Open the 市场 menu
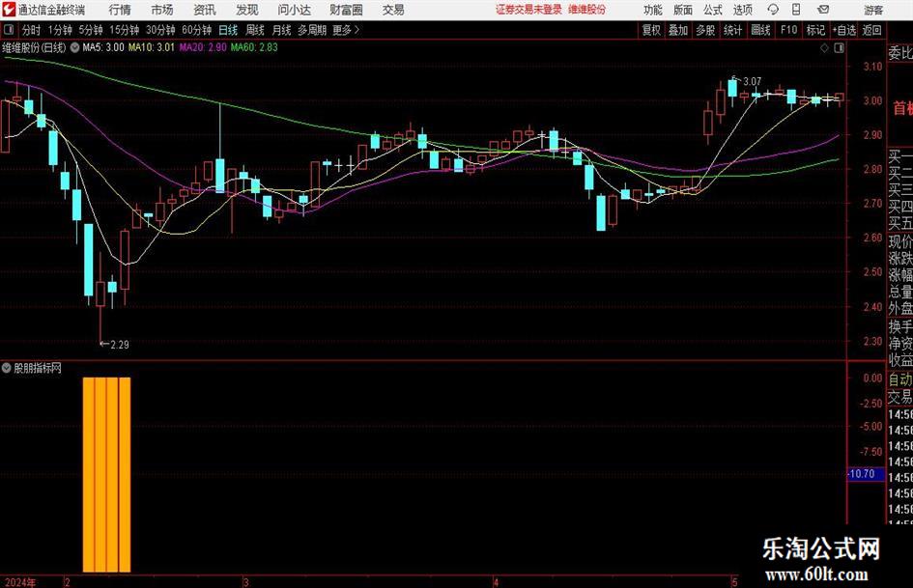This screenshot has height=588, width=913. coord(162,10)
